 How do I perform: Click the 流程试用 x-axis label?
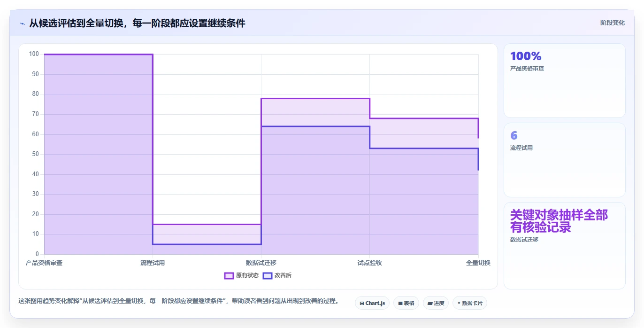tap(153, 263)
